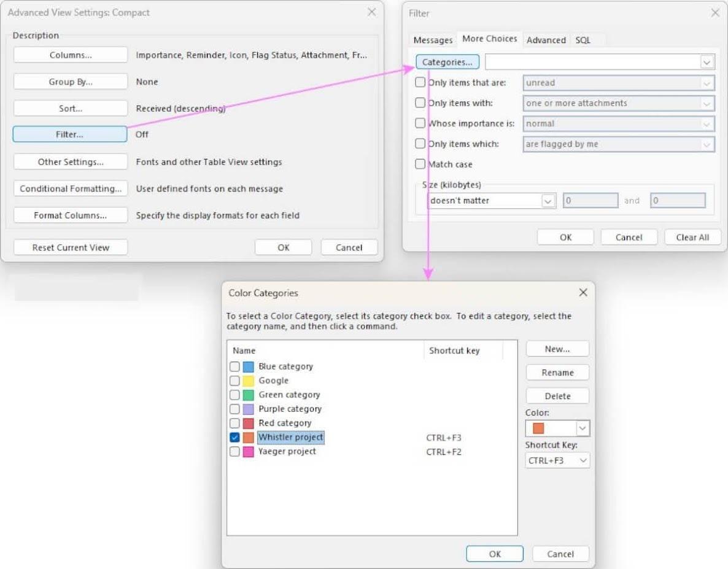
Task: Click Clear All in Filter dialog
Action: pyautogui.click(x=693, y=237)
